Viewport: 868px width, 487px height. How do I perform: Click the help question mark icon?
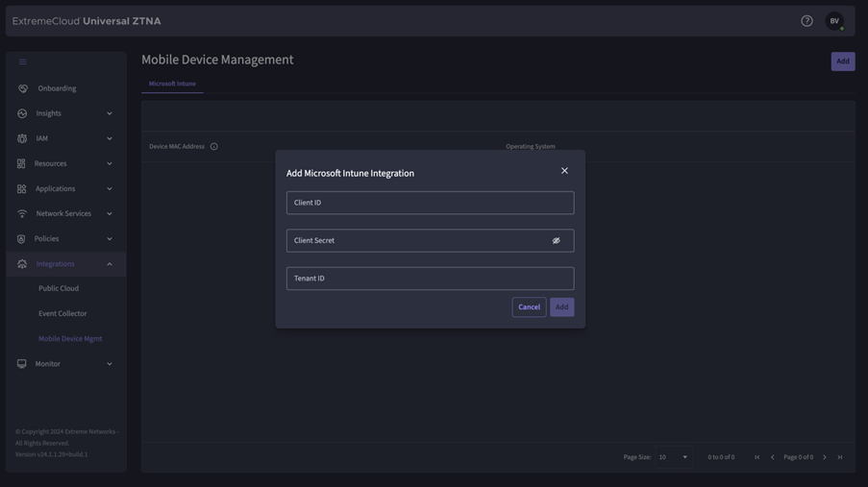click(806, 21)
